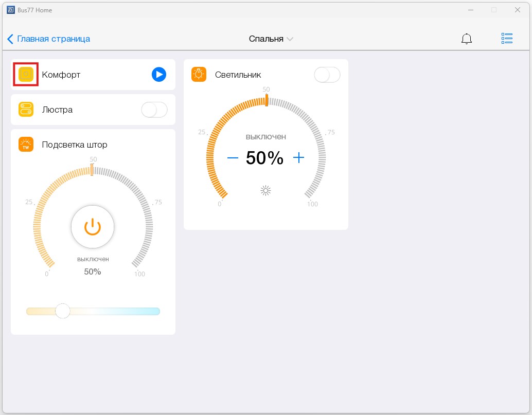Click the Светильник lamp icon
This screenshot has height=415, width=532.
[199, 75]
